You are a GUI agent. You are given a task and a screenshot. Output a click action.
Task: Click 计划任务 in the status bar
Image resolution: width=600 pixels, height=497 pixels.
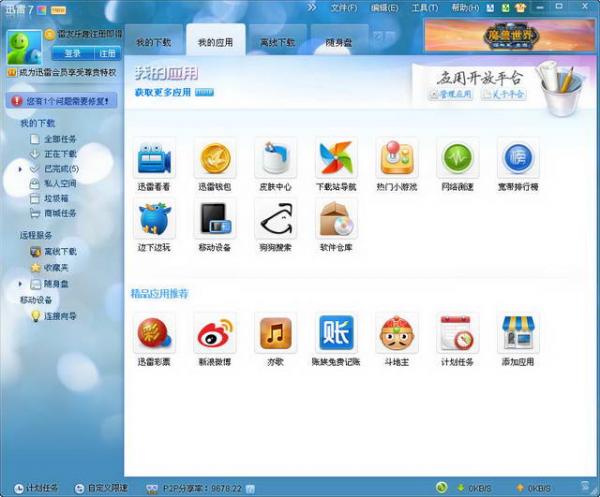coord(36,488)
